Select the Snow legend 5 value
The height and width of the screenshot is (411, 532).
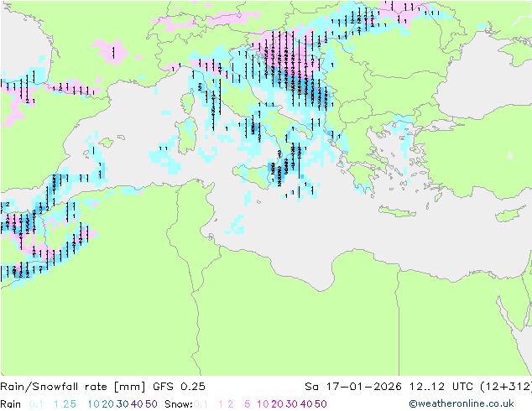coord(248,404)
